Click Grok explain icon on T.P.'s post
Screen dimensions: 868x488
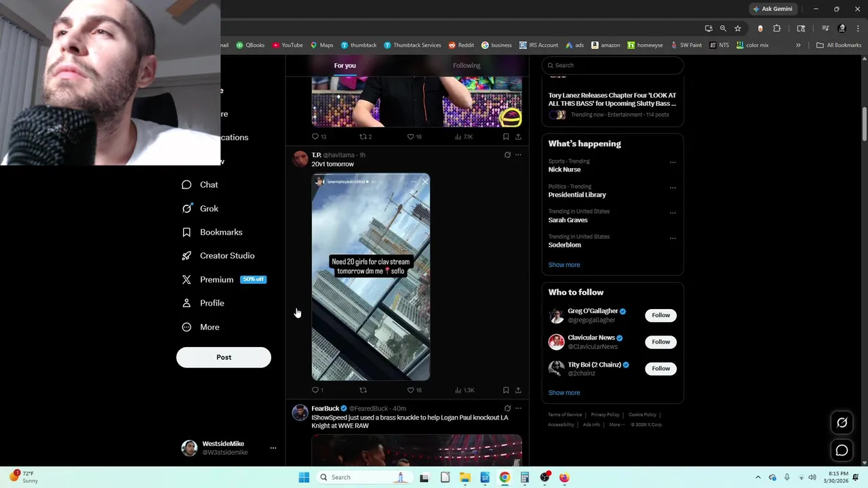(507, 155)
